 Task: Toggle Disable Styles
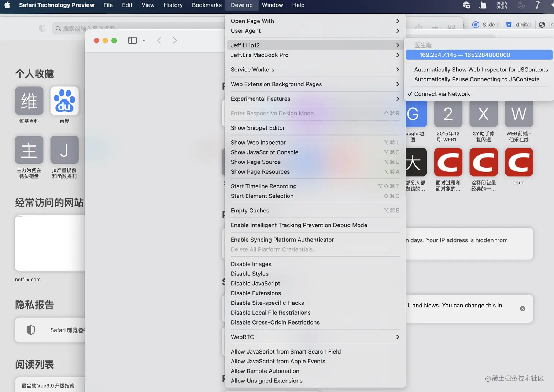coord(315,274)
